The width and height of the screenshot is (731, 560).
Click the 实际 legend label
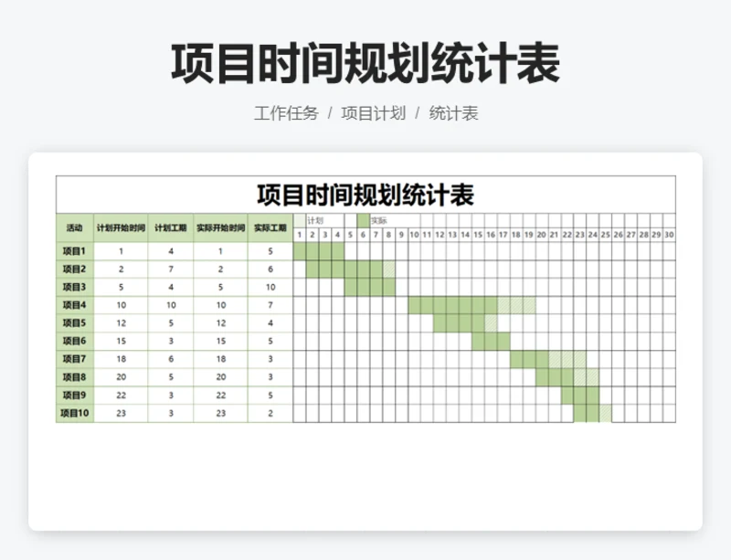379,220
